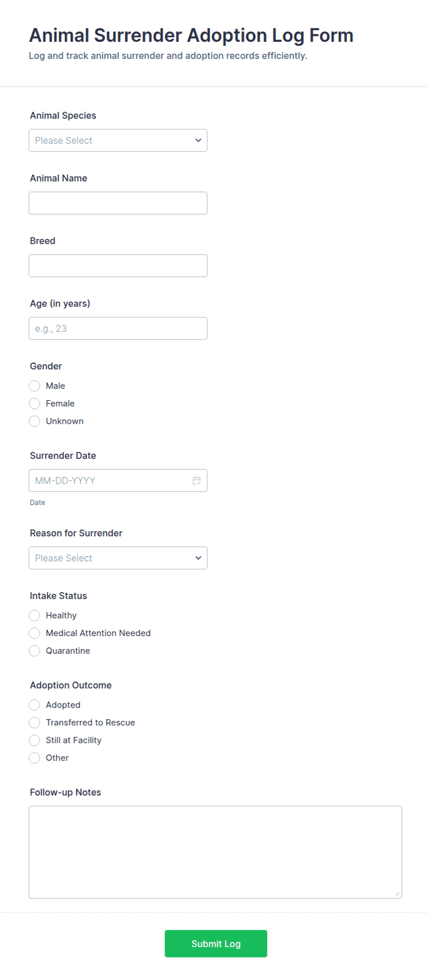Mark intake status as Quarantine
The width and height of the screenshot is (427, 980).
(34, 651)
